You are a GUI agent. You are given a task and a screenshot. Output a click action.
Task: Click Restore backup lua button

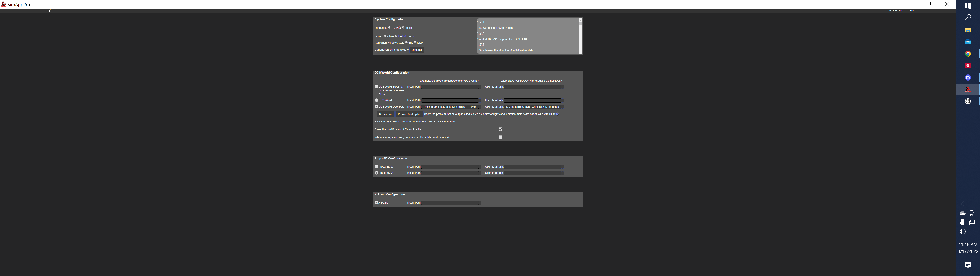(409, 114)
